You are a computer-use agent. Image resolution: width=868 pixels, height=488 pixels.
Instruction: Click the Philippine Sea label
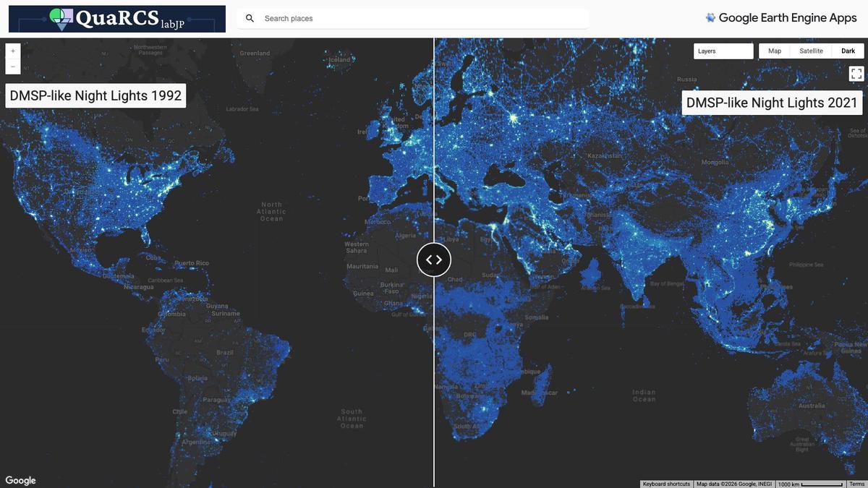[x=807, y=265]
